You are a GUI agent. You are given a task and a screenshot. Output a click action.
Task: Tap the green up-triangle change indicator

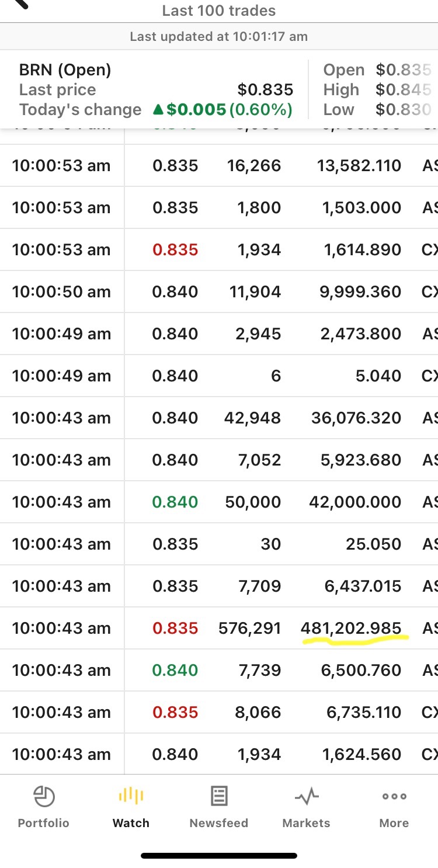[x=158, y=110]
